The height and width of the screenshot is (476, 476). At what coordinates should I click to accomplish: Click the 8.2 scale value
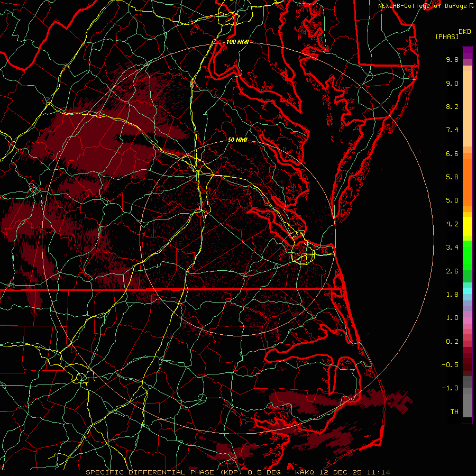(x=452, y=106)
